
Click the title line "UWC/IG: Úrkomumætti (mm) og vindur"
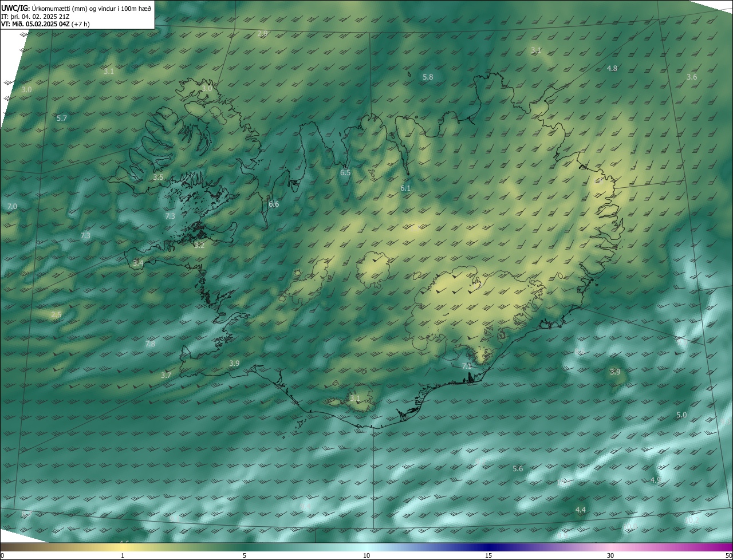click(76, 8)
